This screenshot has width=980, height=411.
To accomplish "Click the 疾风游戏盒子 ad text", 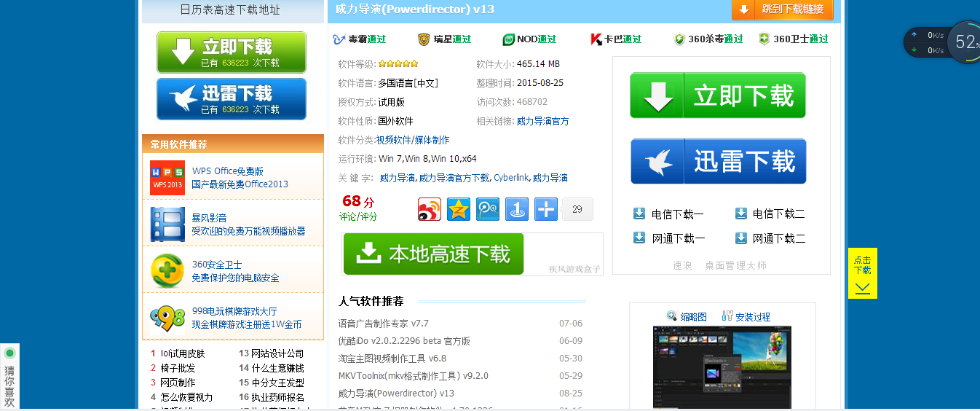I will pyautogui.click(x=574, y=269).
